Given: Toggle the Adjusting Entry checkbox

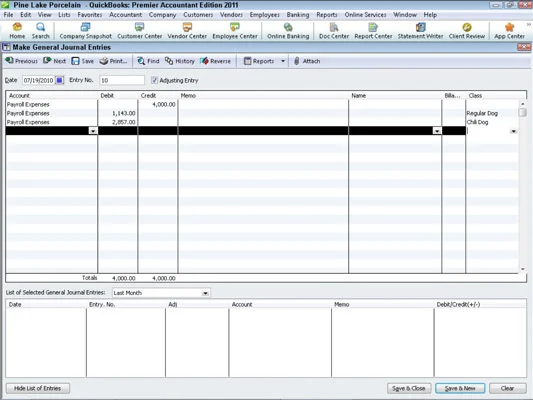Looking at the screenshot, I should click(x=154, y=81).
